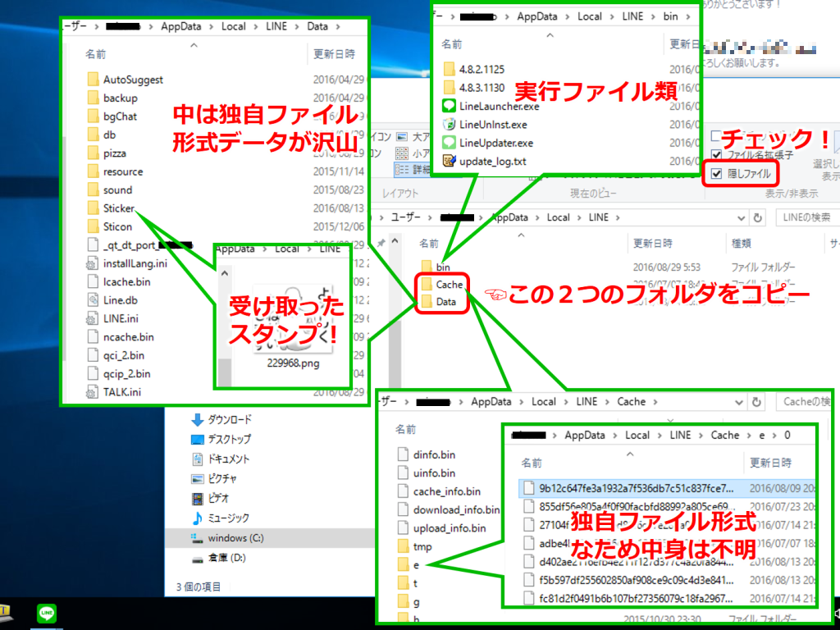Select the 4.8.3.1130 version folder
The image size is (840, 630).
tap(474, 87)
